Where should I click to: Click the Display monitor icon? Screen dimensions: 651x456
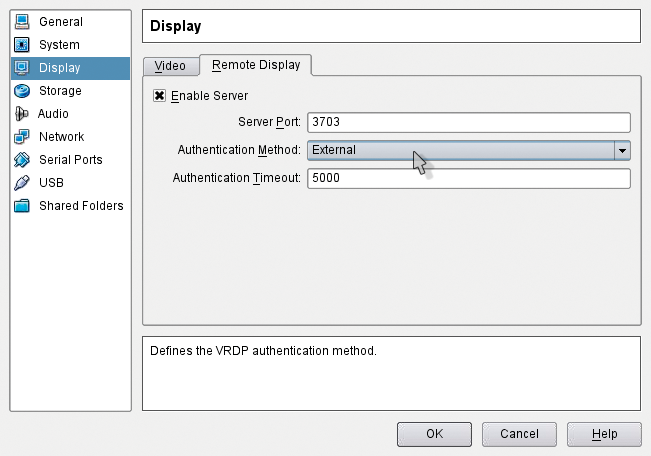point(22,68)
